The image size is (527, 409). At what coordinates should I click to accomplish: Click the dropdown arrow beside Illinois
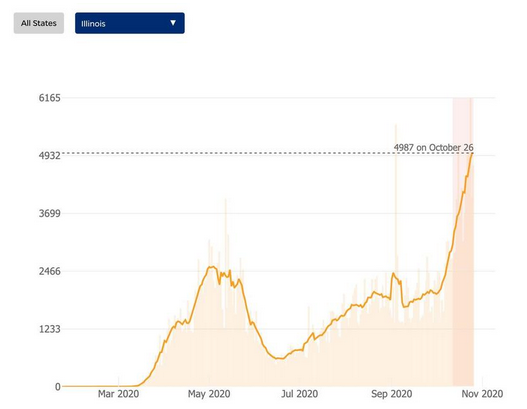pos(173,23)
